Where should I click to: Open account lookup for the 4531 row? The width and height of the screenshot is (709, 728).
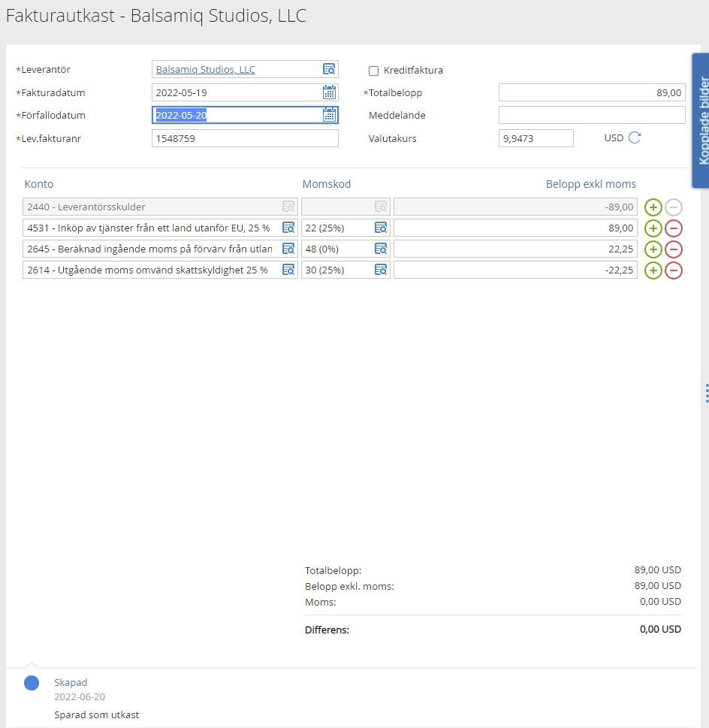288,228
